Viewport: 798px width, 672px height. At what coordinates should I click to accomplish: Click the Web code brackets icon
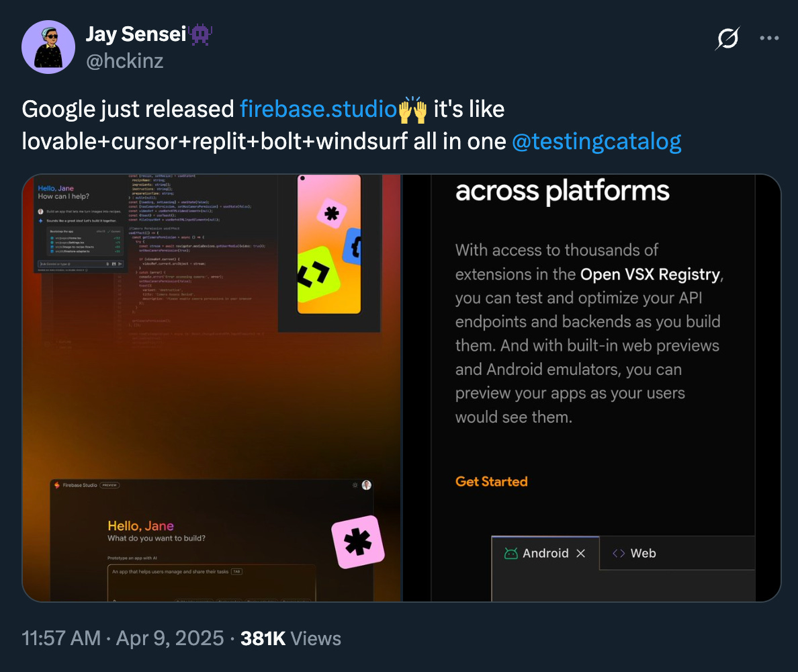(619, 553)
